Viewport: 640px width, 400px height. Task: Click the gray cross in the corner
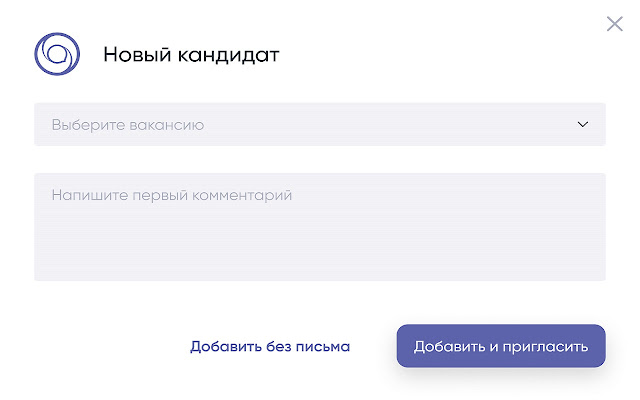(x=614, y=24)
